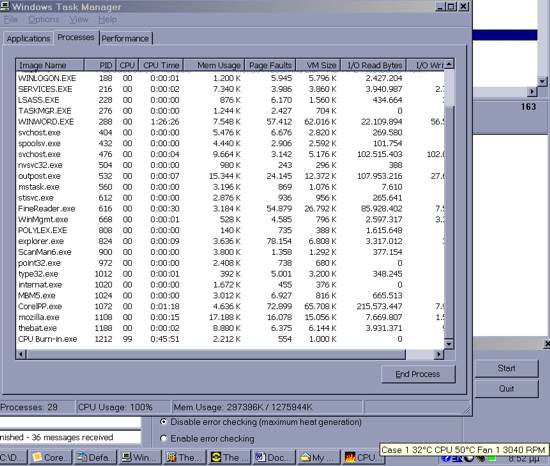Select the WINWORD.EXE process row
550x466 pixels.
pyautogui.click(x=230, y=122)
